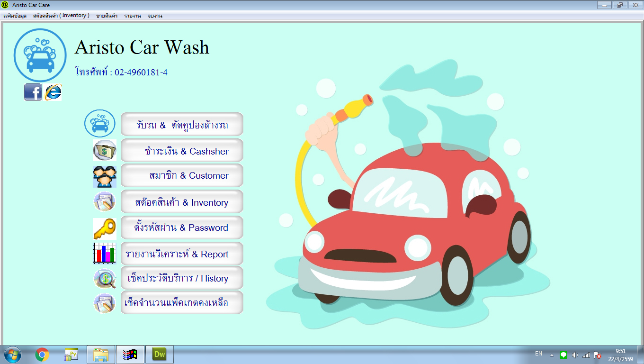
Task: Open รายงานวิเคราะห์ & Report button
Action: coord(182,254)
